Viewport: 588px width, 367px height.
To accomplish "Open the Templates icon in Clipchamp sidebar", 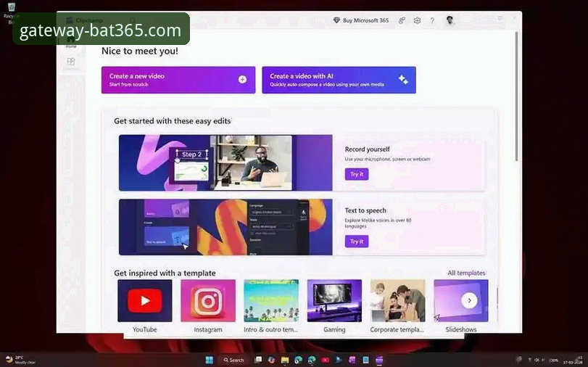I will [x=71, y=62].
